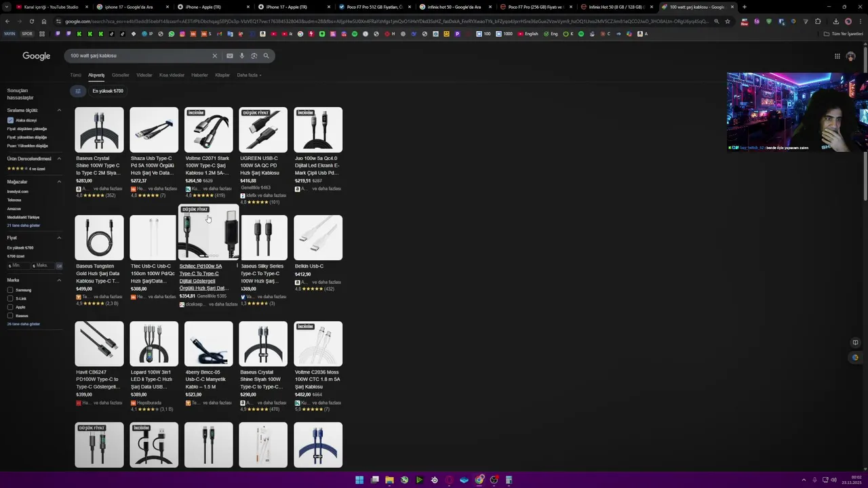
Task: Show 26 more brands link
Action: click(24, 324)
